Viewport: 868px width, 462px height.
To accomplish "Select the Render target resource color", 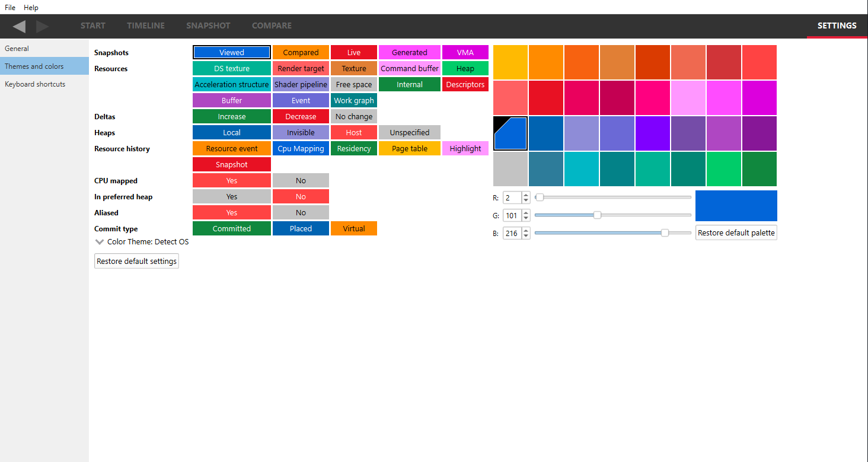I will pos(301,69).
